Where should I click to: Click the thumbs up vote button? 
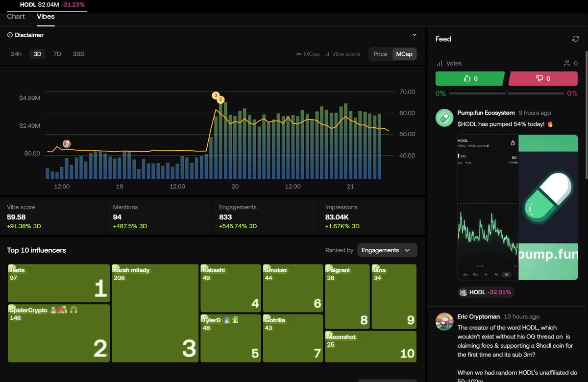click(x=470, y=78)
